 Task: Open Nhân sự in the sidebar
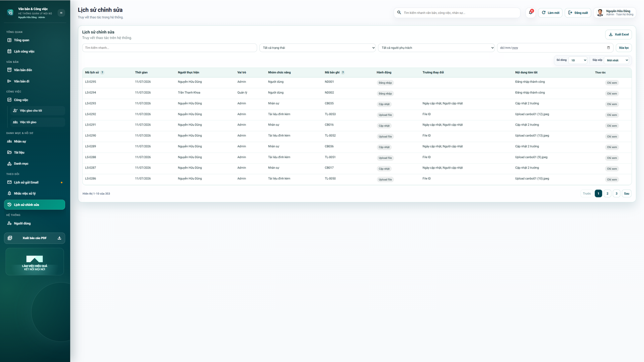click(x=35, y=142)
